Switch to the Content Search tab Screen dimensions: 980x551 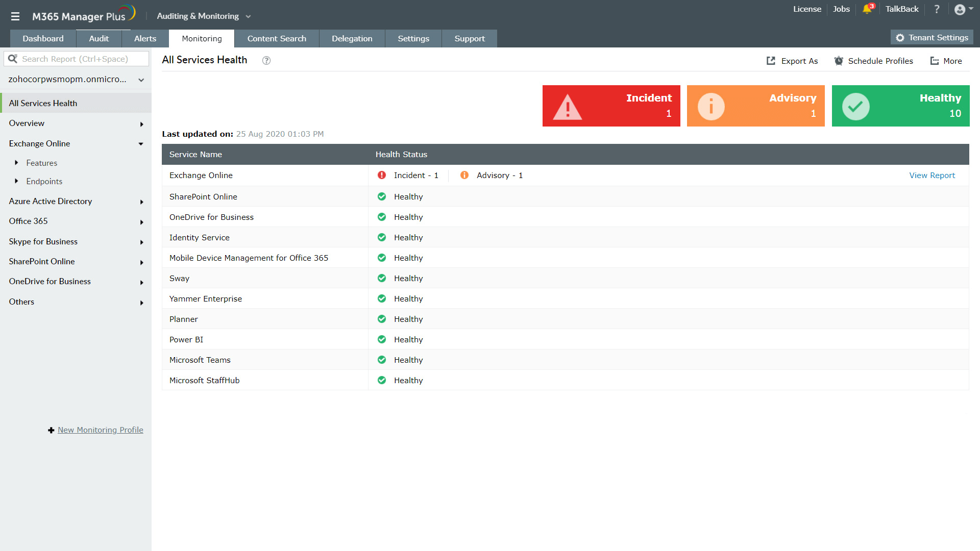click(277, 39)
